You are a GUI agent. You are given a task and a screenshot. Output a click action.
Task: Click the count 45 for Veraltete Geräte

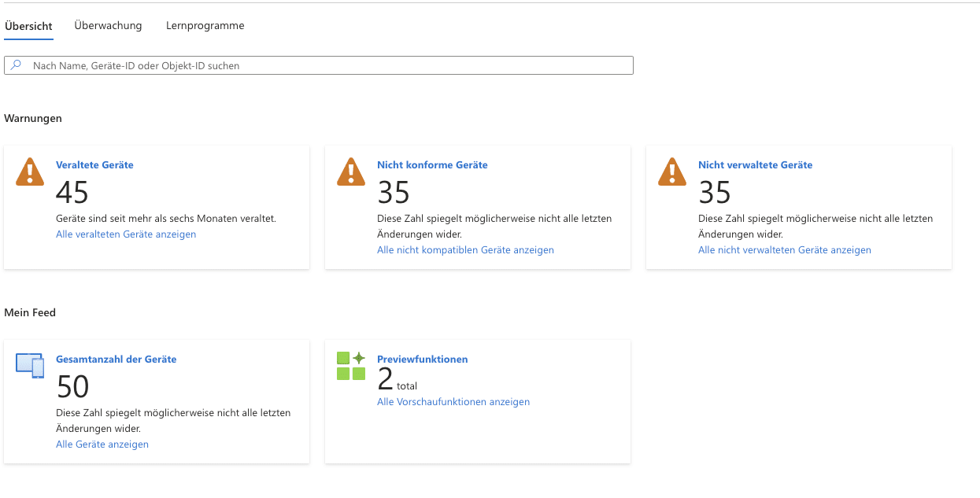72,193
